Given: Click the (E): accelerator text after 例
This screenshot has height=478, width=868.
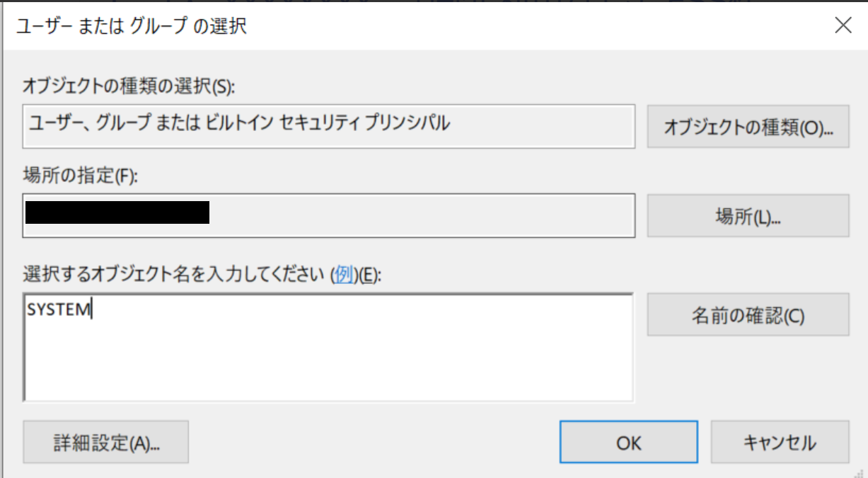Looking at the screenshot, I should (x=369, y=275).
